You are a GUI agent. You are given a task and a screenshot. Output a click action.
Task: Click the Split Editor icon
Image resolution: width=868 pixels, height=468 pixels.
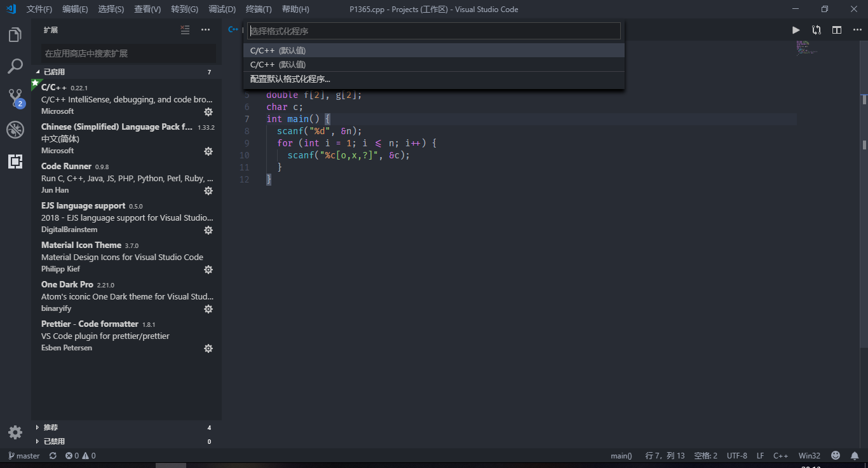[x=836, y=29]
